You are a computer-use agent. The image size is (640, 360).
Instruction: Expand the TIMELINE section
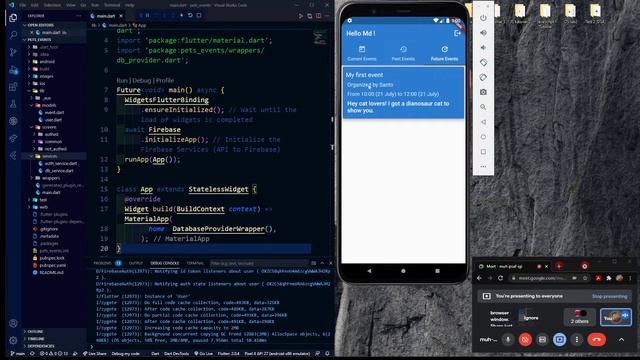pyautogui.click(x=36, y=339)
